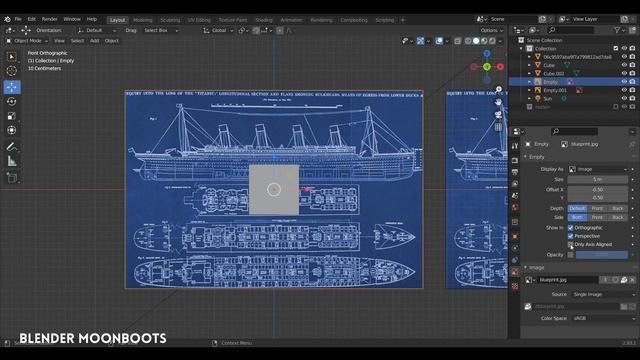Open the Object Mode dropdown

click(x=27, y=41)
